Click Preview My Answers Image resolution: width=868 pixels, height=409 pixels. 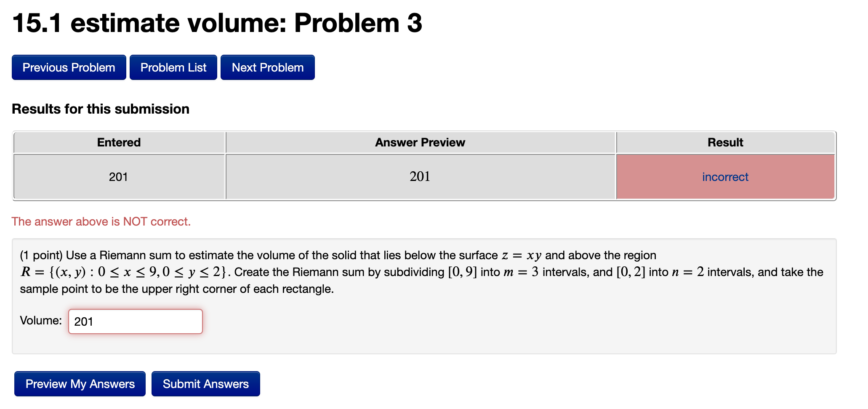point(80,383)
